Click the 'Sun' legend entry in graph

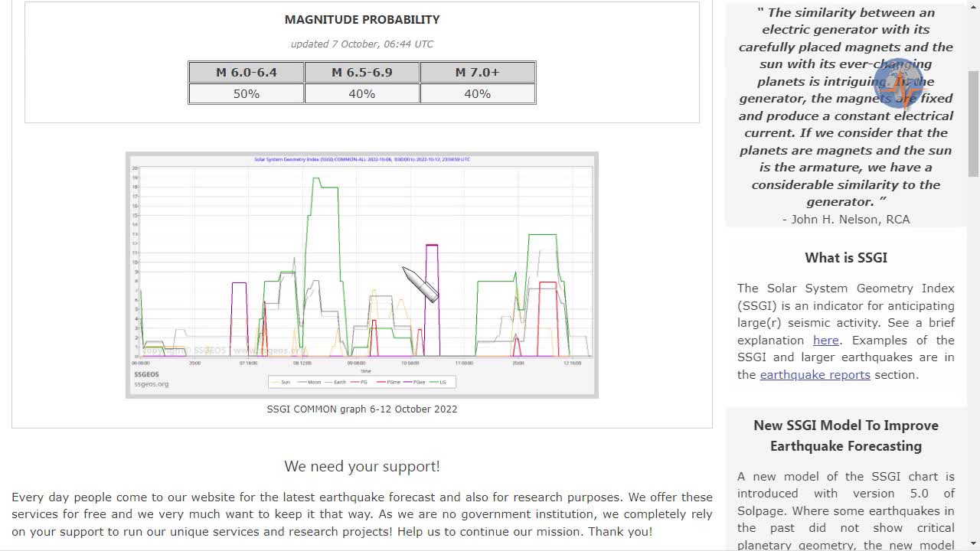click(281, 382)
